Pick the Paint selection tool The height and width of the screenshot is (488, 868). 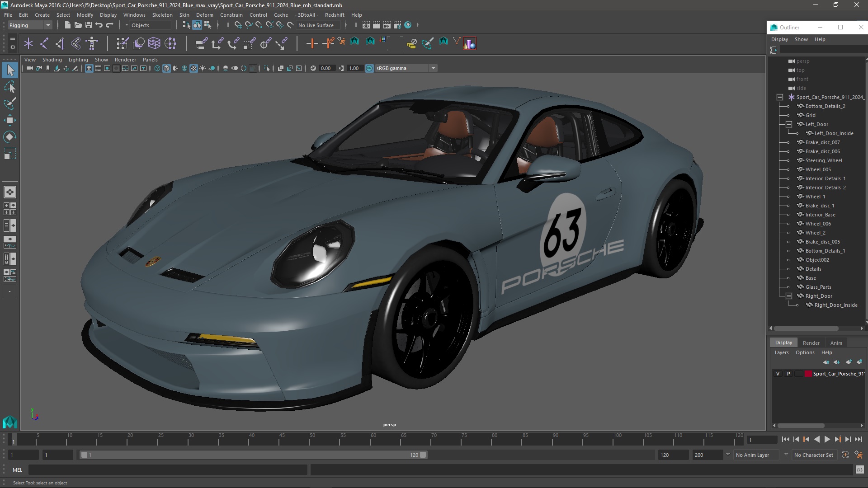pos(10,103)
